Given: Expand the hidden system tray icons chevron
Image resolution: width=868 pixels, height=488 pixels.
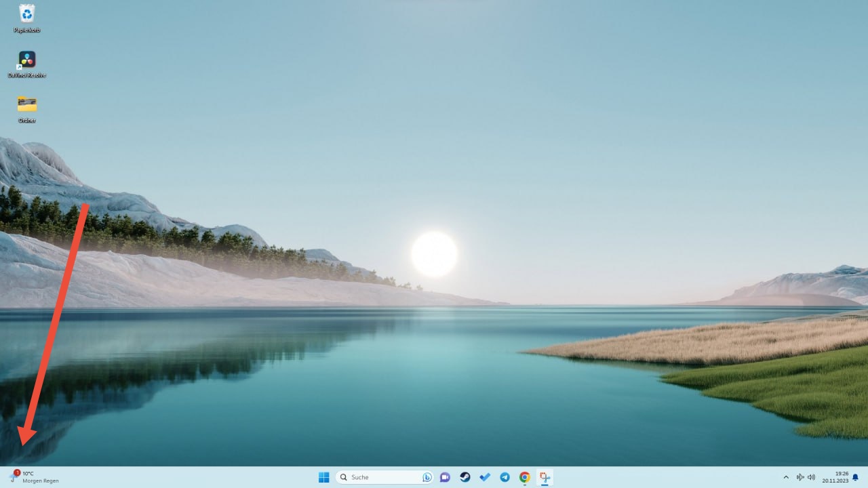Looking at the screenshot, I should point(786,477).
